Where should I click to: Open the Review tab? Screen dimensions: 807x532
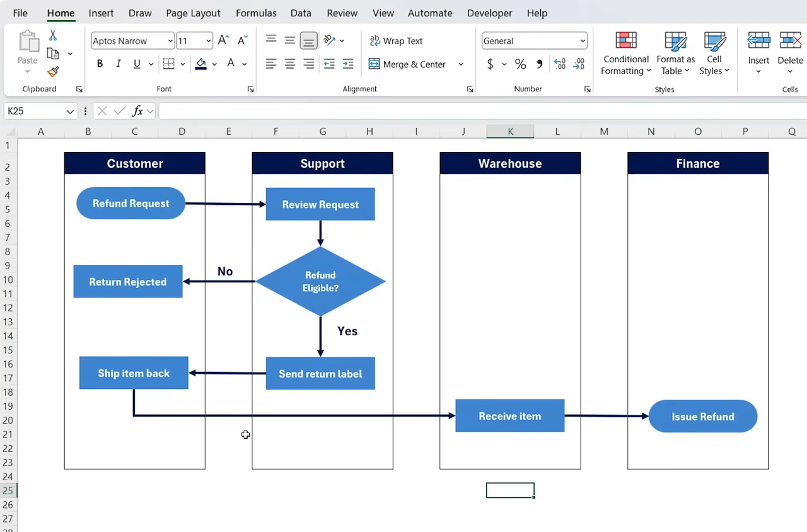(x=342, y=13)
